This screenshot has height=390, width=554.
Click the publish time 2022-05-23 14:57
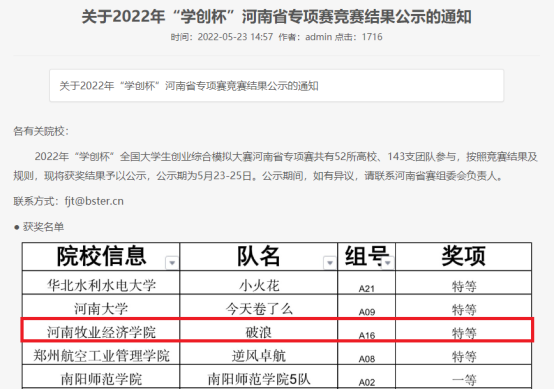pyautogui.click(x=235, y=37)
